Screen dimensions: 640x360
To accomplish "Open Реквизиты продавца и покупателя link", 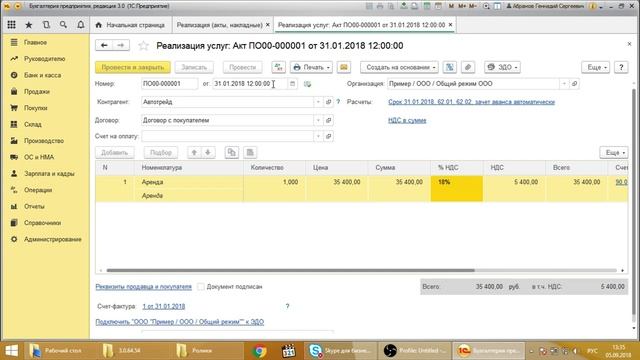I will tap(143, 287).
